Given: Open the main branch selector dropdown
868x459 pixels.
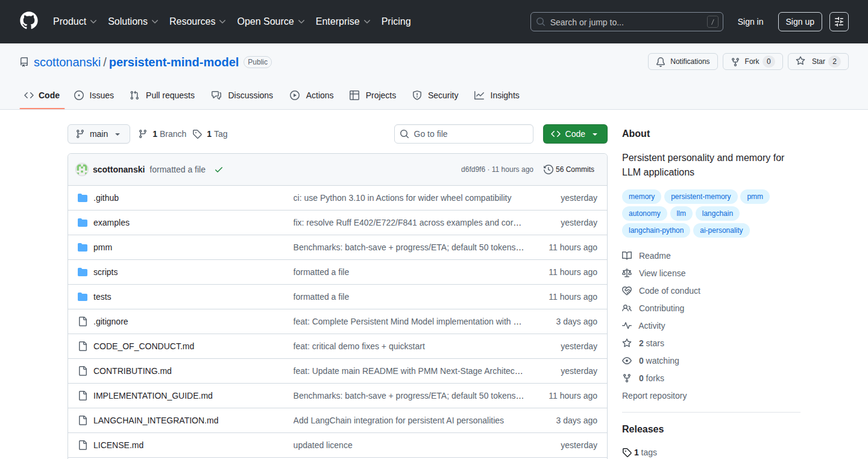Looking at the screenshot, I should pyautogui.click(x=99, y=134).
